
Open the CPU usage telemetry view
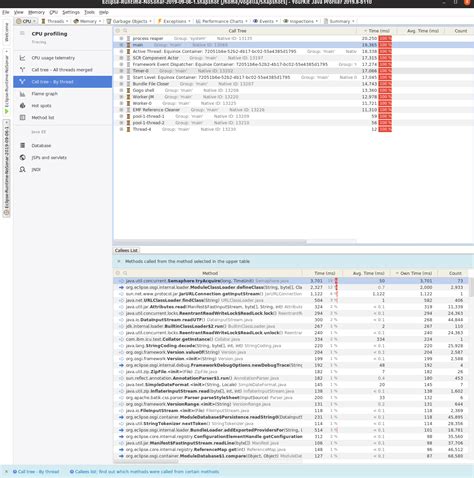click(53, 58)
